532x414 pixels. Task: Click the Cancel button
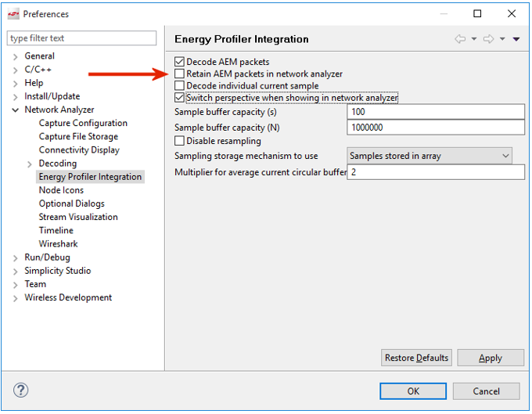pyautogui.click(x=486, y=391)
